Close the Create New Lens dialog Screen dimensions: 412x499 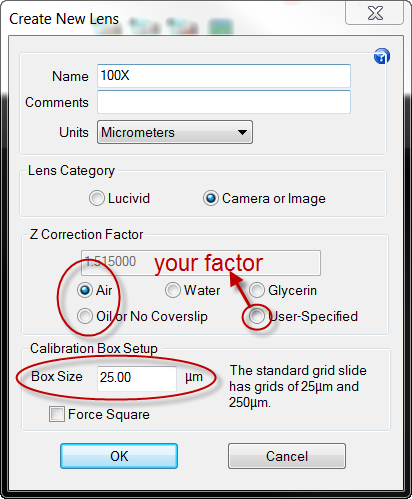point(375,13)
